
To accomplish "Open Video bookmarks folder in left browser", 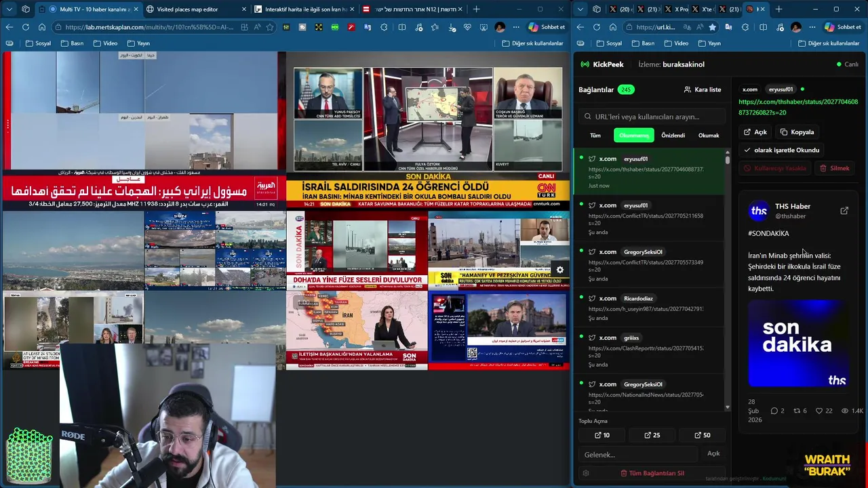I will 105,43.
